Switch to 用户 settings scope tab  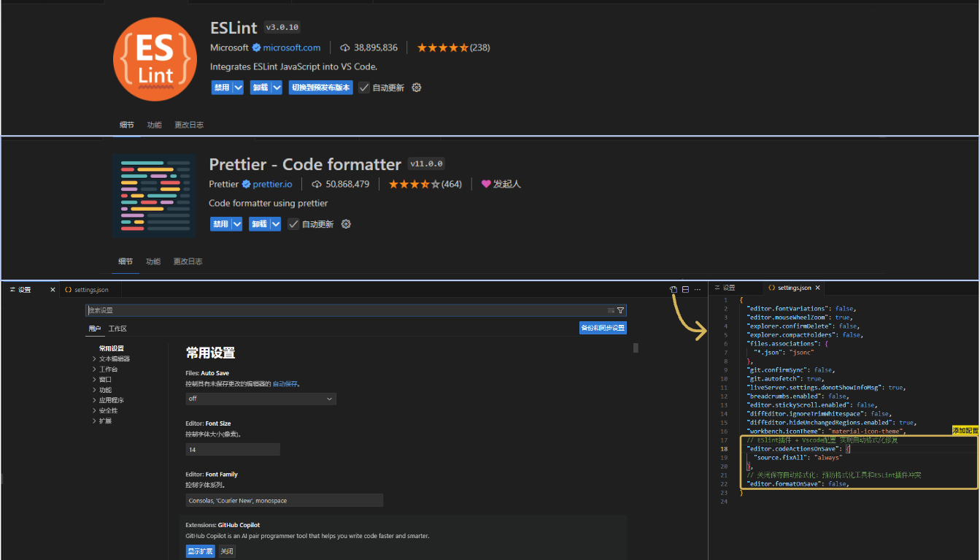pos(95,329)
